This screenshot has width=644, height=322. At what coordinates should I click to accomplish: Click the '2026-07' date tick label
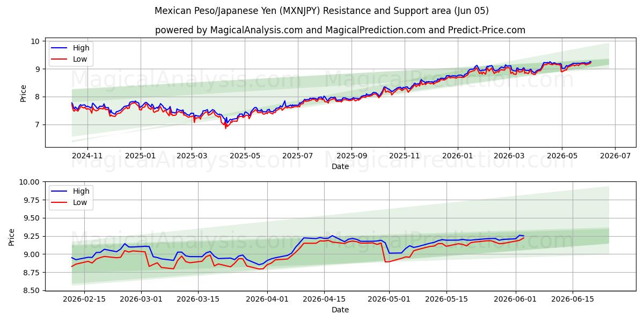[615, 155]
